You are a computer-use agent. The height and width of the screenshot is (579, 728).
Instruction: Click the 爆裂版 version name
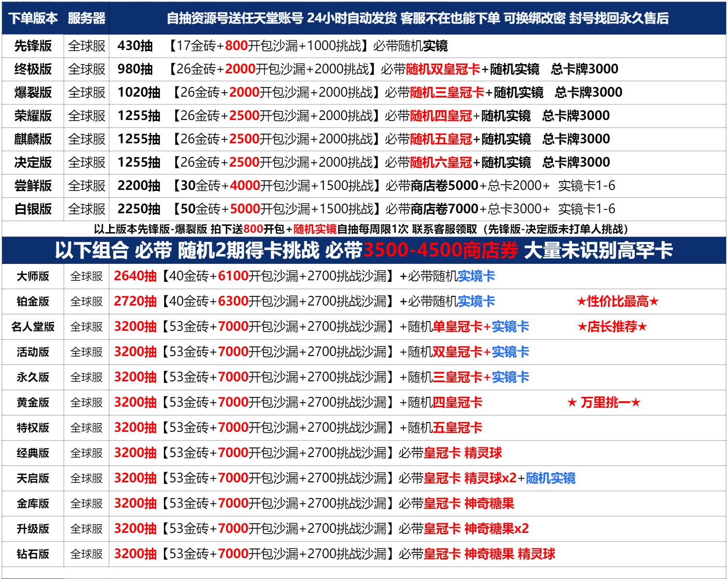[x=33, y=92]
